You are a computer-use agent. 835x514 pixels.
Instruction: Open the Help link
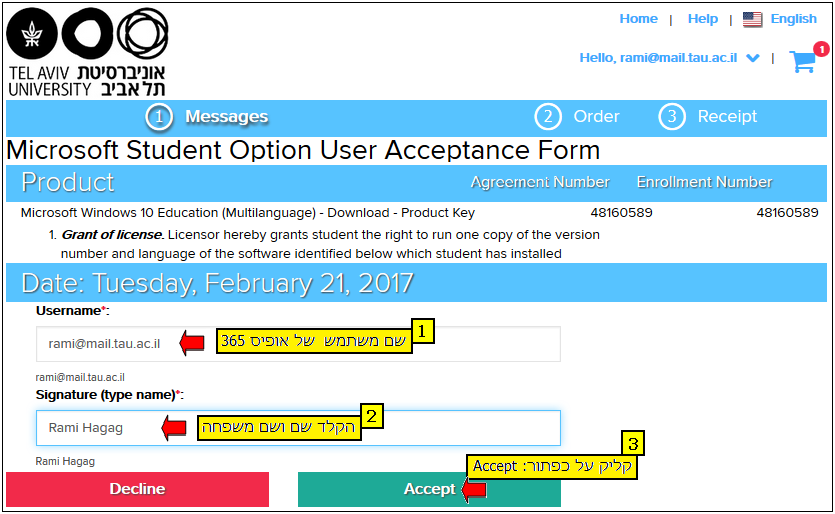(702, 19)
